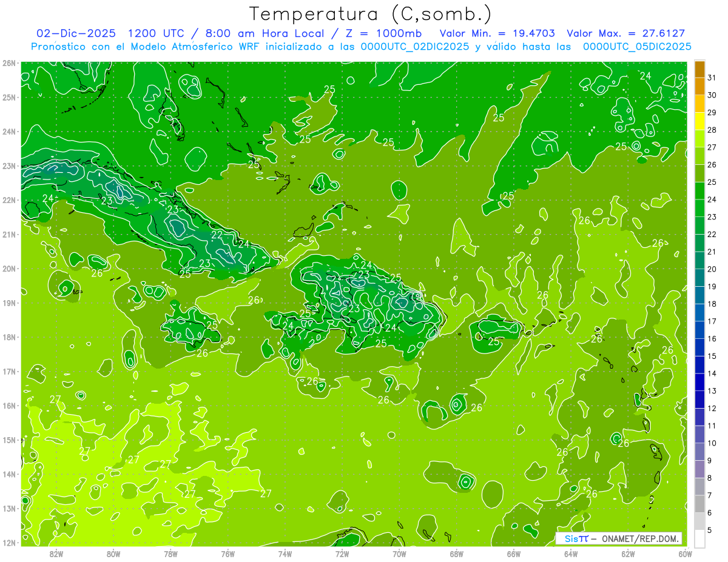Click the '17N' latitude axis label
Viewport: 728px width, 562px height.
[x=9, y=371]
